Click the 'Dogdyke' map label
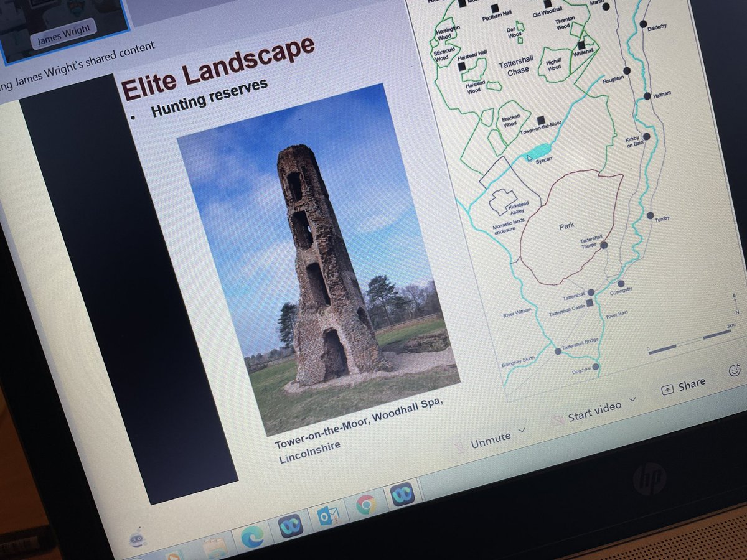This screenshot has width=747, height=560. [x=580, y=371]
